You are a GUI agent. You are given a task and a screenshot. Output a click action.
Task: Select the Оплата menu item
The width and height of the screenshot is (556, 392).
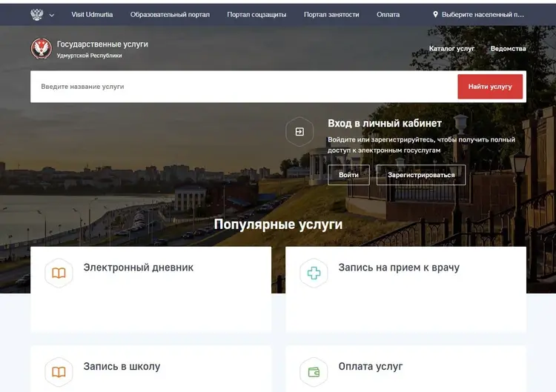[388, 15]
